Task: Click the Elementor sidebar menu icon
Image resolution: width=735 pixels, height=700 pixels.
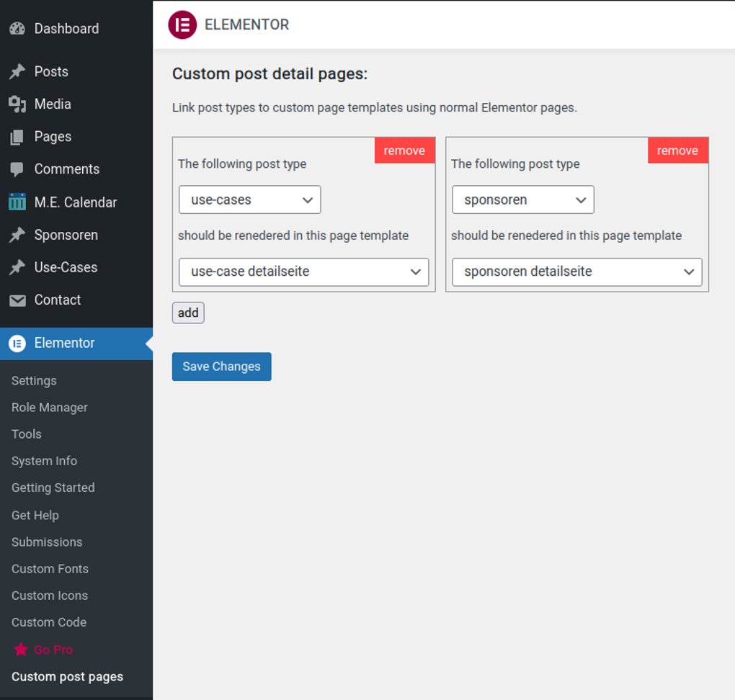Action: click(x=17, y=344)
